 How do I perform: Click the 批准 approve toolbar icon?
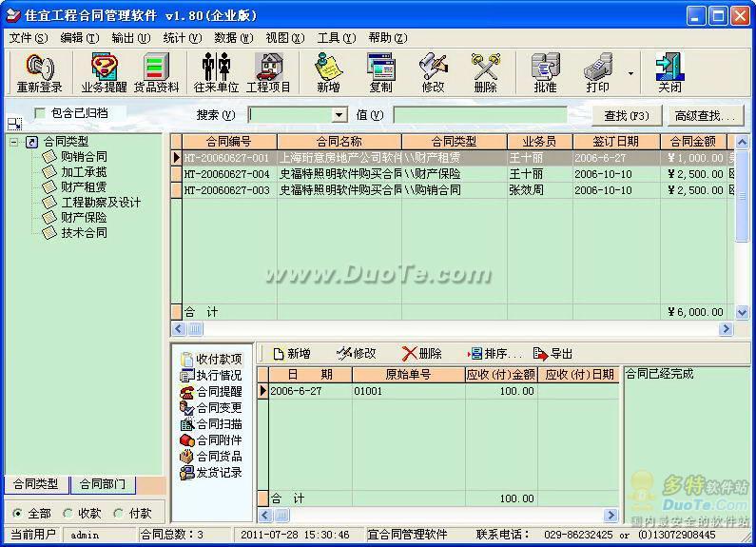click(x=545, y=73)
